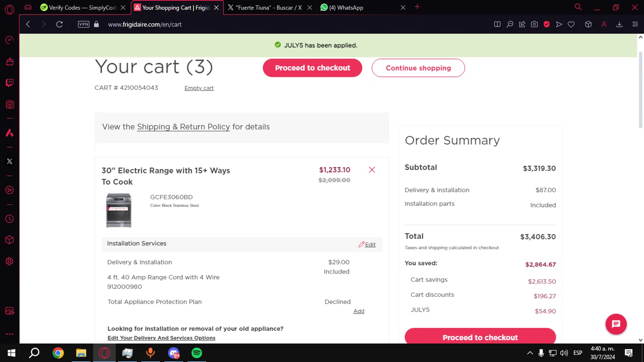This screenshot has height=362, width=644.
Task: Reload the Frigidaire cart page
Action: 59,24
